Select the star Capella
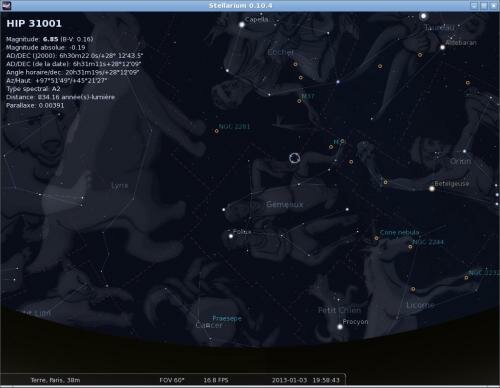This screenshot has height=388, width=500. (242, 24)
